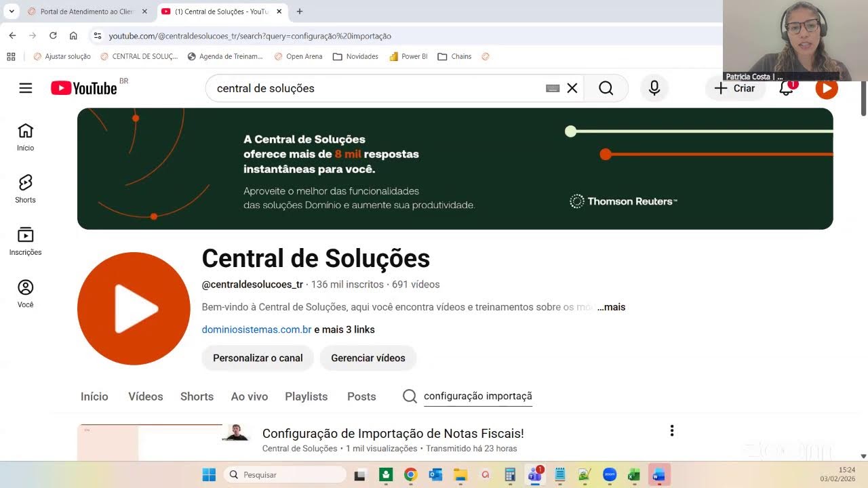Submit search with the magnifier button
This screenshot has height=488, width=868.
[x=606, y=88]
